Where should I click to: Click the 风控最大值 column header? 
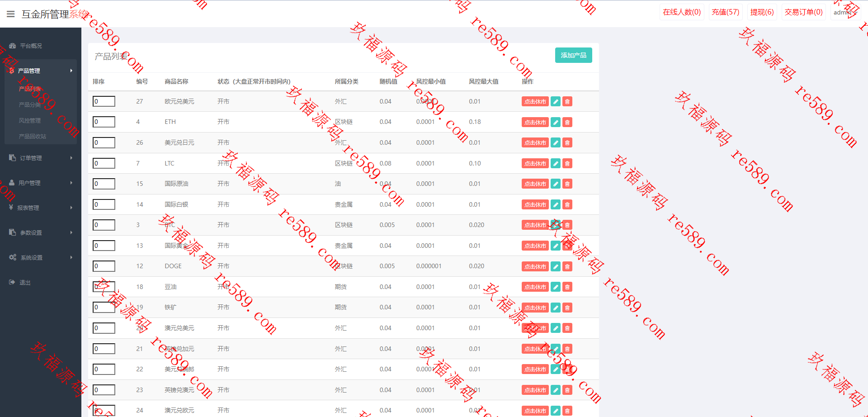pos(484,81)
